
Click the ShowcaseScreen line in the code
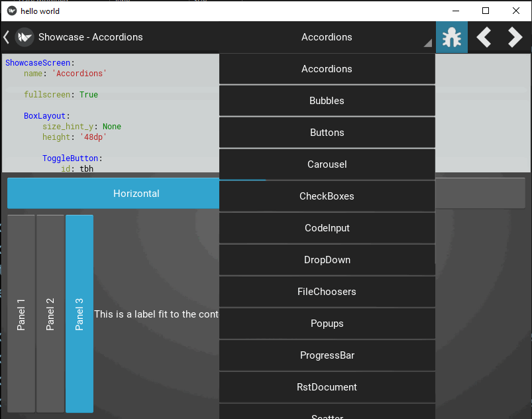40,63
